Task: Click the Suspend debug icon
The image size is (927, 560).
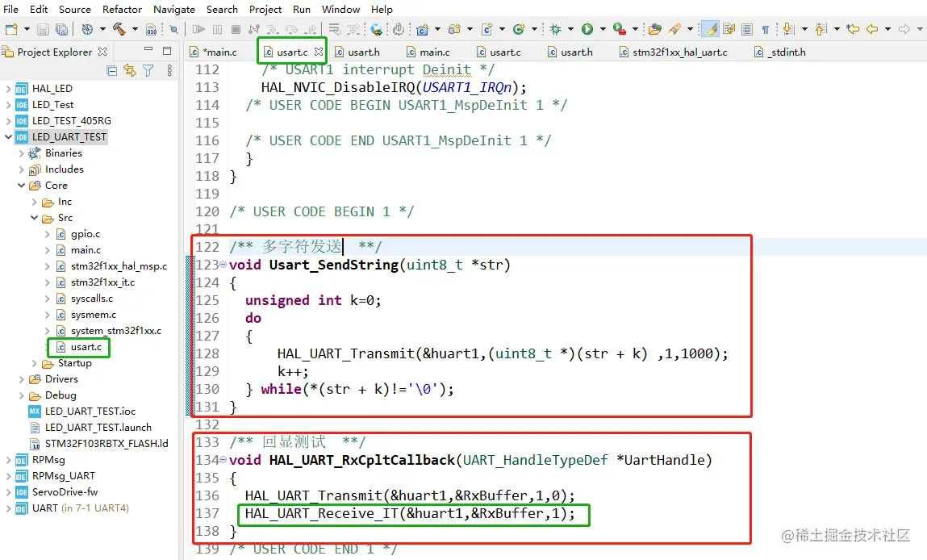Action: [218, 29]
